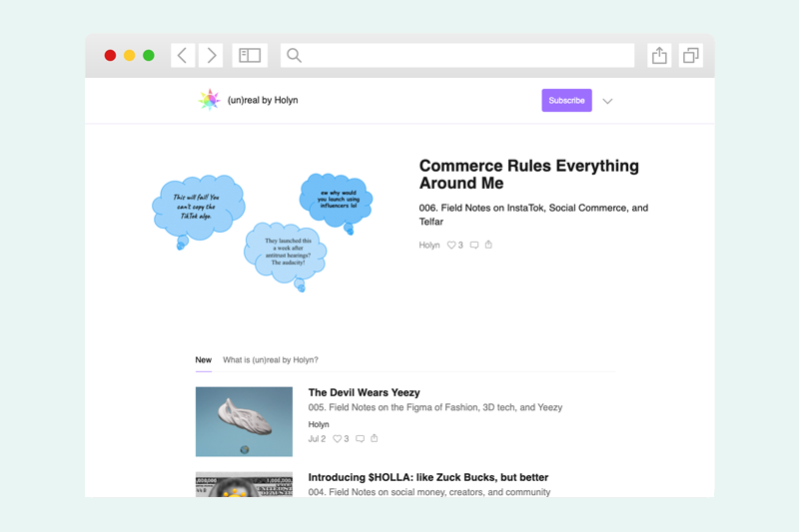Open Commerce Rules Everything Around Me article
799x532 pixels.
(528, 175)
